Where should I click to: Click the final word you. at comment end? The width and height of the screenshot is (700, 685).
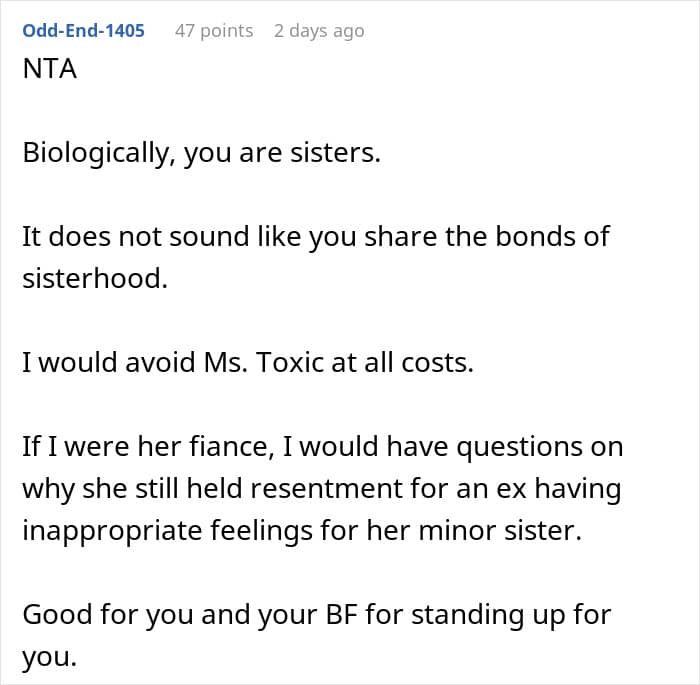pyautogui.click(x=50, y=658)
